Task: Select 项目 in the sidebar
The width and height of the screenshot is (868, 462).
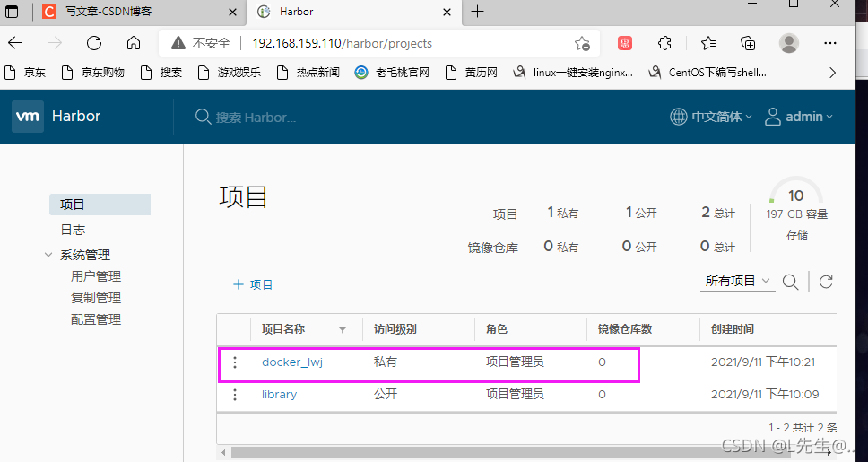Action: pyautogui.click(x=100, y=205)
